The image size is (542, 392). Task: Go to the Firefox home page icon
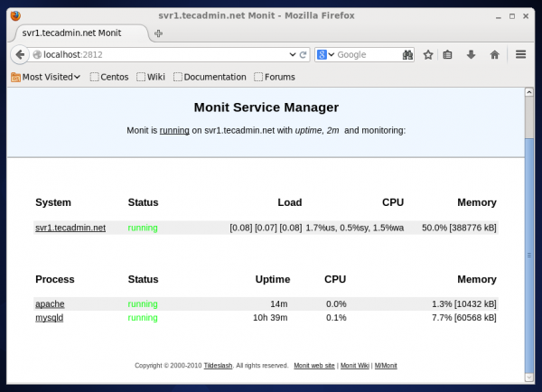[x=494, y=54]
